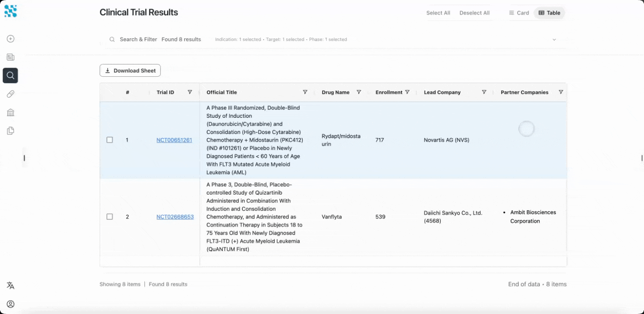Viewport: 644px width, 314px height.
Task: Click the right panel collapse handle
Action: click(642, 158)
